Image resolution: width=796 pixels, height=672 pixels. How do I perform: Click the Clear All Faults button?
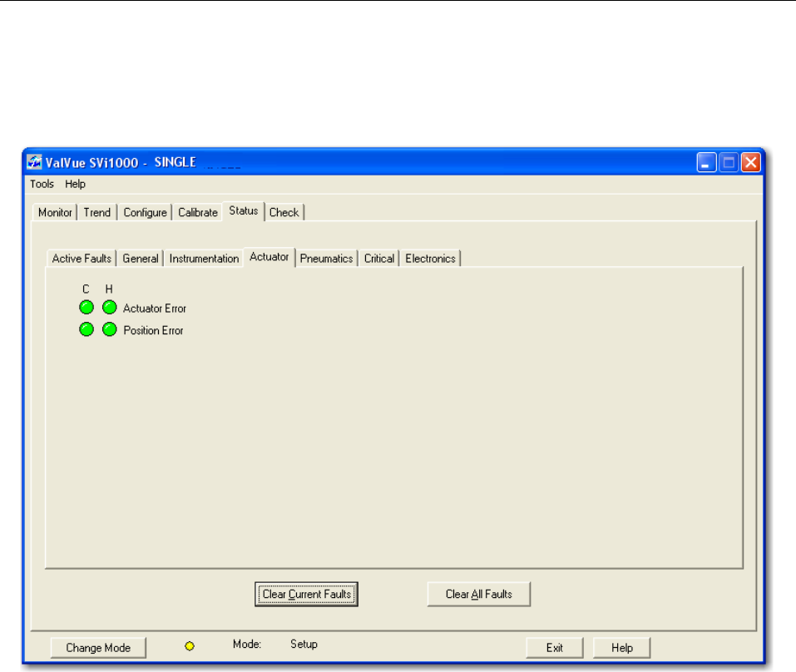479,594
